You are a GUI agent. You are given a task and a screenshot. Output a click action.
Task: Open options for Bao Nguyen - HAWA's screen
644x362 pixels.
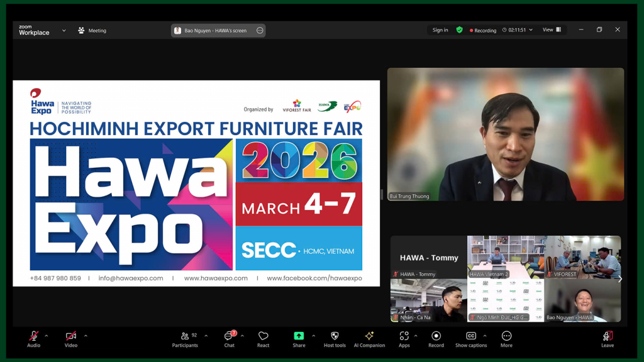(260, 30)
